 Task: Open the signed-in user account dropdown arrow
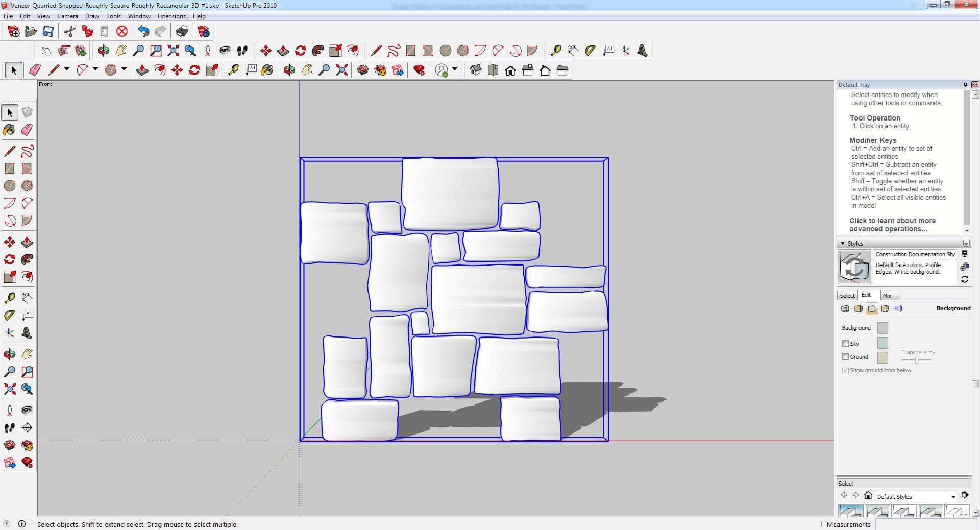point(454,69)
